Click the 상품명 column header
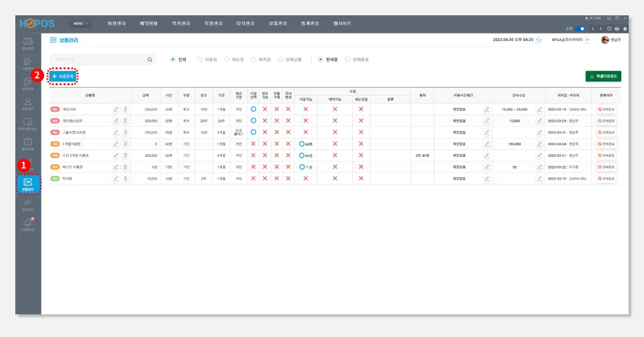Screen dimensions: 644x337 click(90, 95)
